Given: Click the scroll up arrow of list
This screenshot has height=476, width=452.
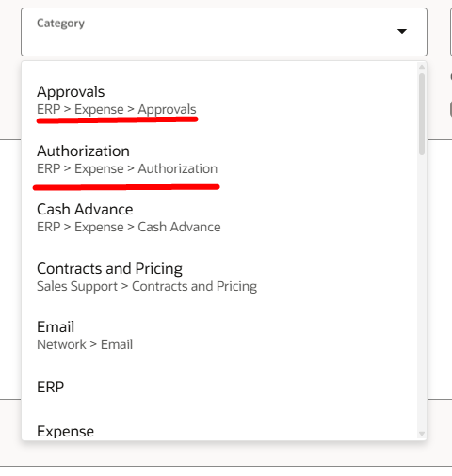Looking at the screenshot, I should (x=422, y=67).
